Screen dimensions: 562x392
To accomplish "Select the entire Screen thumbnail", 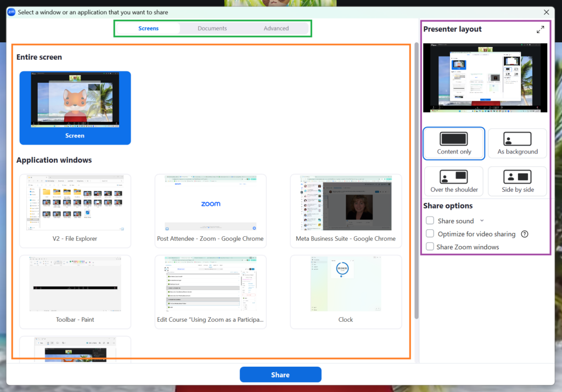I will coord(75,108).
